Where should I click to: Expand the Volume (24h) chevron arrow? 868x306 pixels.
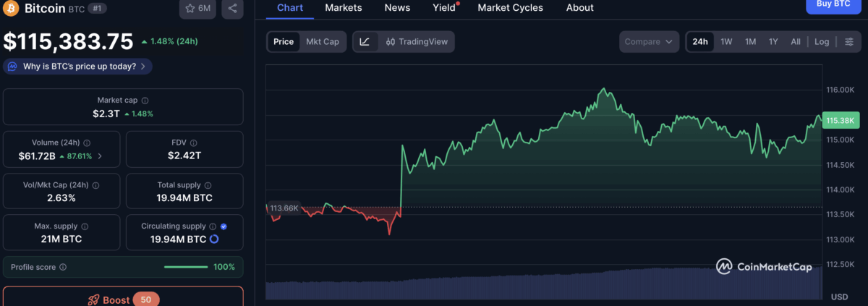(x=100, y=156)
